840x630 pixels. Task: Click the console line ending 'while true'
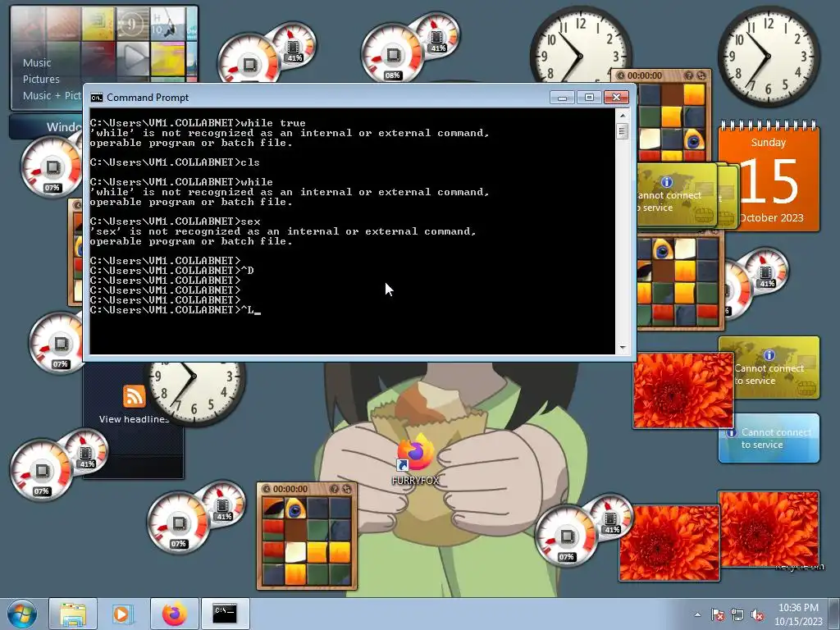tap(198, 123)
